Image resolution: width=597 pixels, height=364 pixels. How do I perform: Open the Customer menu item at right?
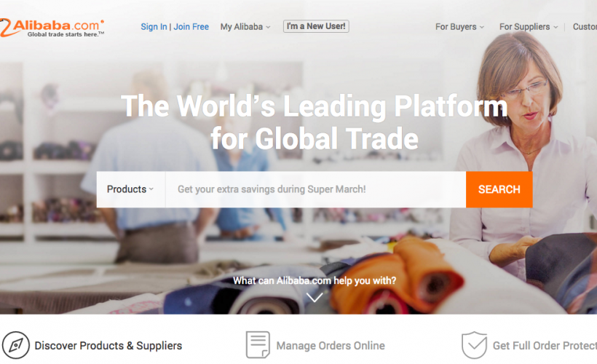(x=585, y=27)
